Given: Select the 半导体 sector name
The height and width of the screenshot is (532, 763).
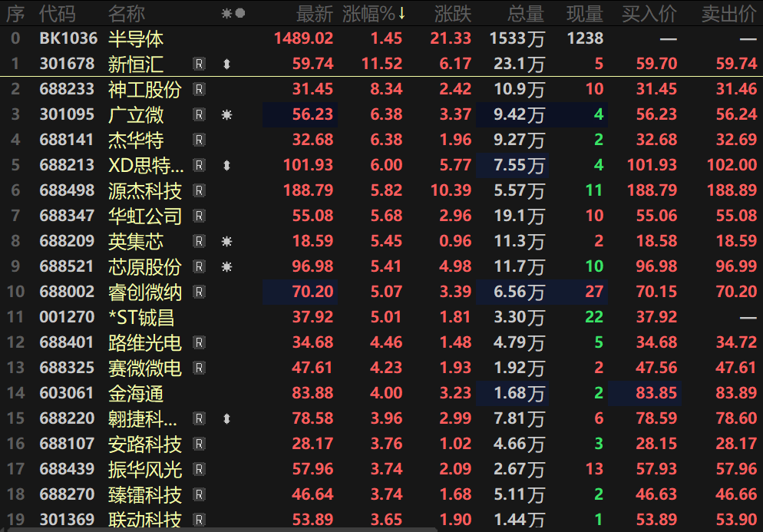Looking at the screenshot, I should point(136,38).
